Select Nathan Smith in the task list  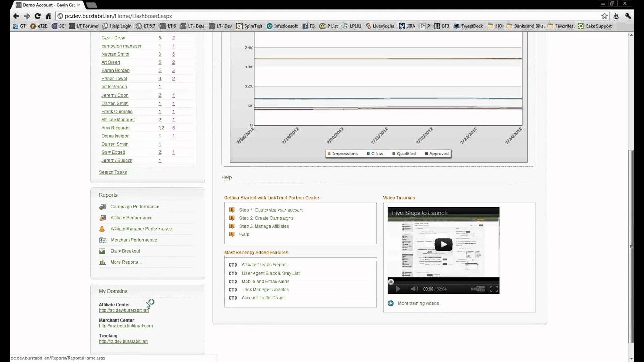pyautogui.click(x=115, y=54)
